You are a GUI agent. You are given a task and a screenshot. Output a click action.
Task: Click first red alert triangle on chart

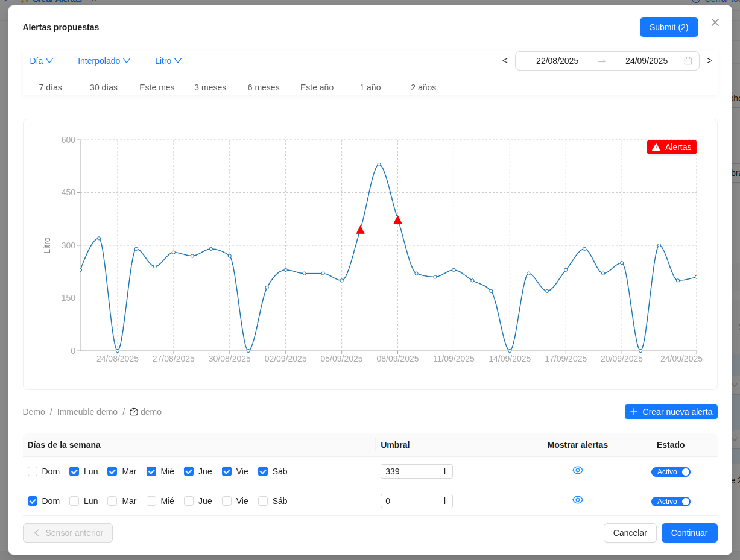pos(360,230)
